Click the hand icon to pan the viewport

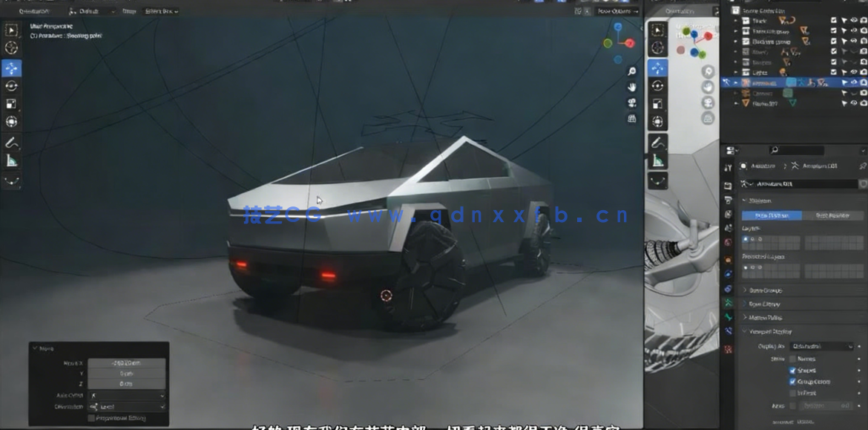(x=631, y=88)
